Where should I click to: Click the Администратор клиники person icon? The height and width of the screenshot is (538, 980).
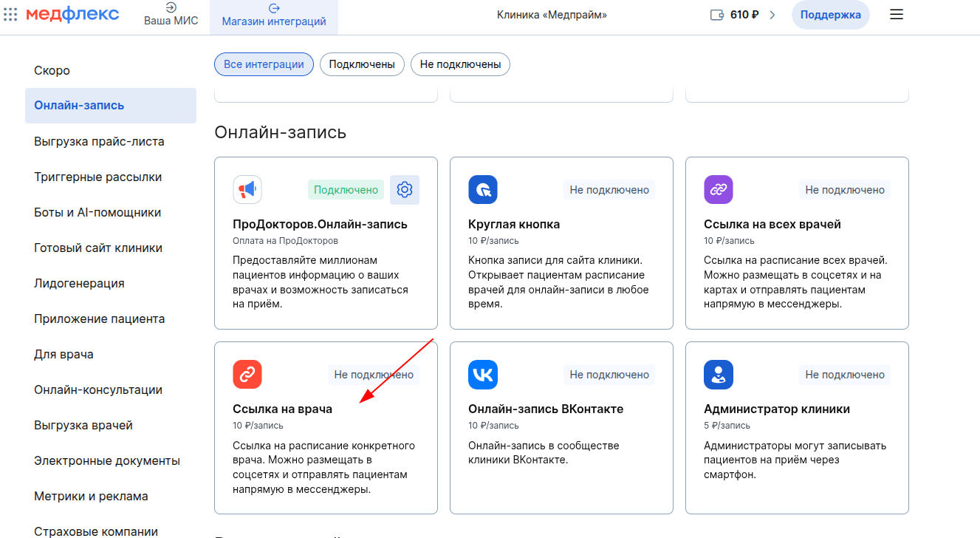718,375
